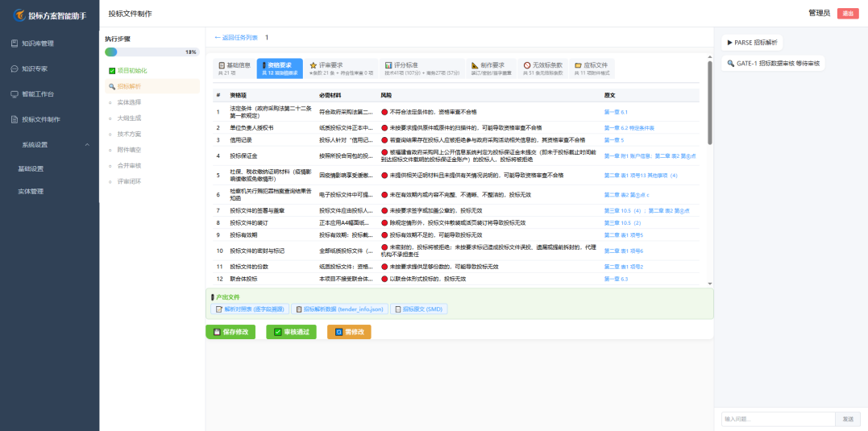Select the 技术方案 step
Viewport: 868px width, 431px height.
[152, 134]
